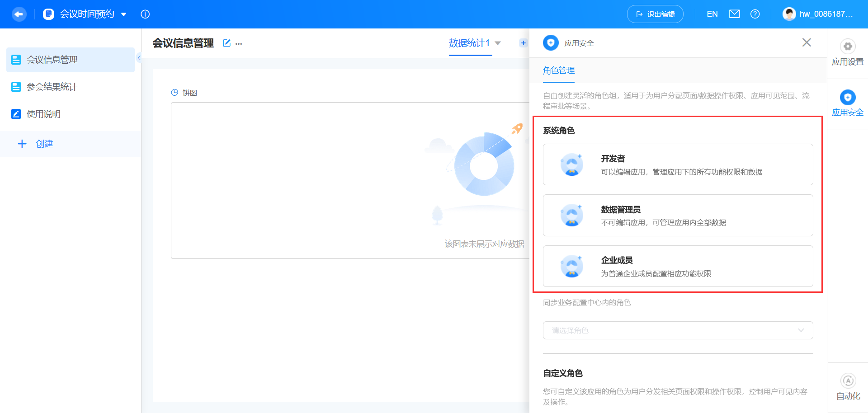Expand the 会议时间预约 app name dropdown
The height and width of the screenshot is (413, 868).
(124, 14)
